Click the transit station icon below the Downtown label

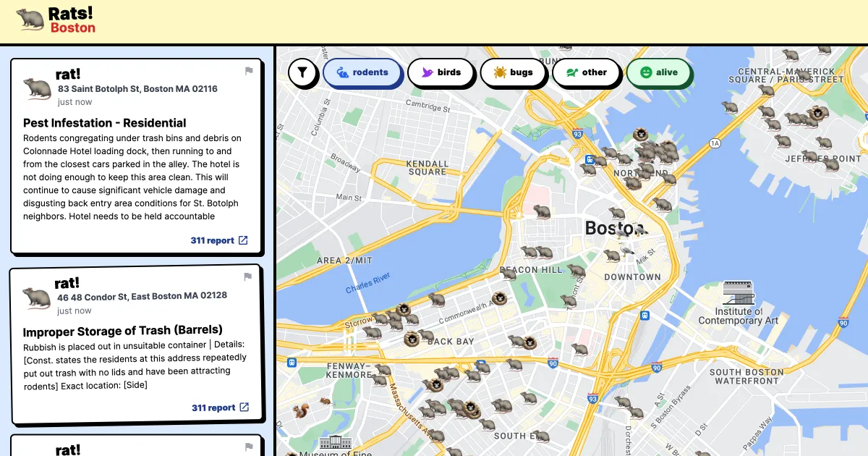pos(644,315)
